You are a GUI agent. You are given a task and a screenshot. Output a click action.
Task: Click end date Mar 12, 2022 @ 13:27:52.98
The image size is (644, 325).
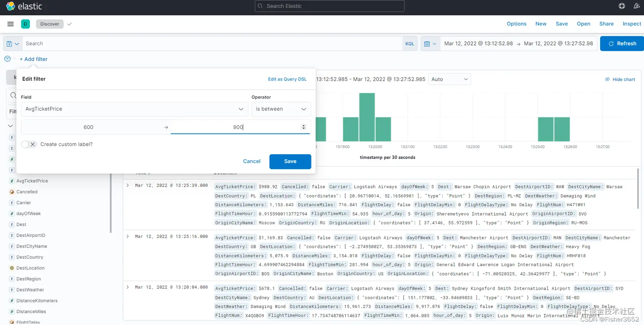[x=558, y=43]
